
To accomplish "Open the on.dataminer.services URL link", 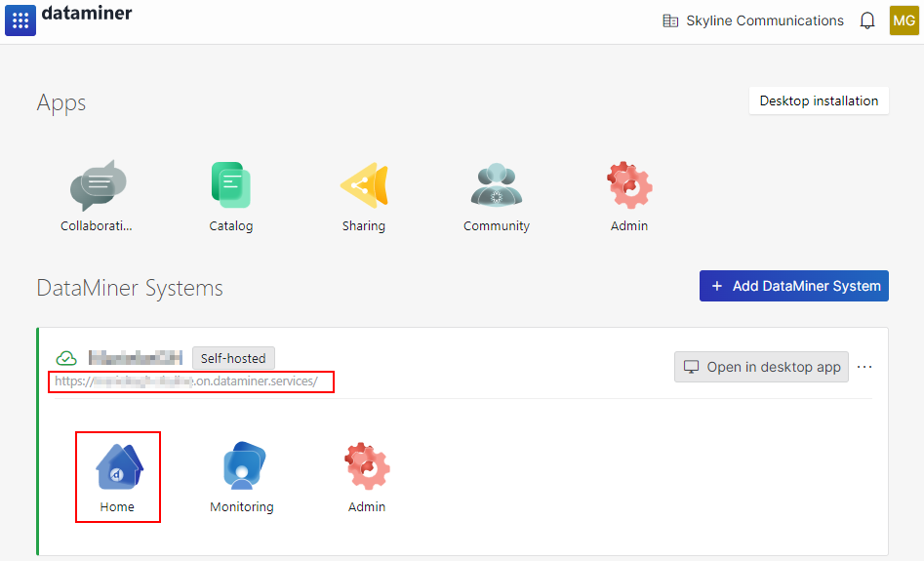I will 186,381.
